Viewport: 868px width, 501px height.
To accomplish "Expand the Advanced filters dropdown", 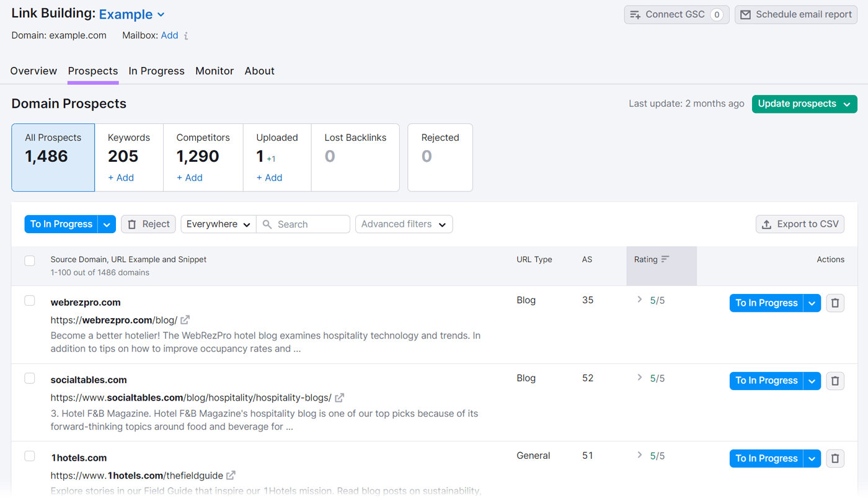I will [404, 224].
